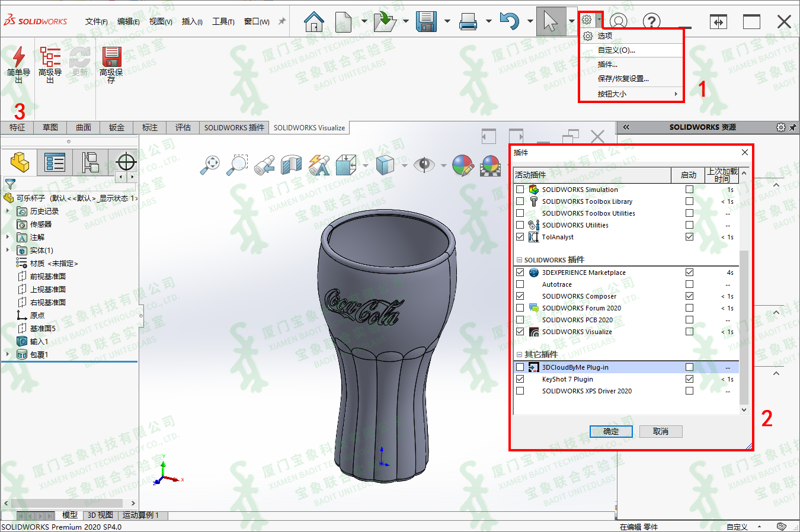Click the filter funnel icon in feature tree
The image size is (800, 532).
tap(10, 184)
